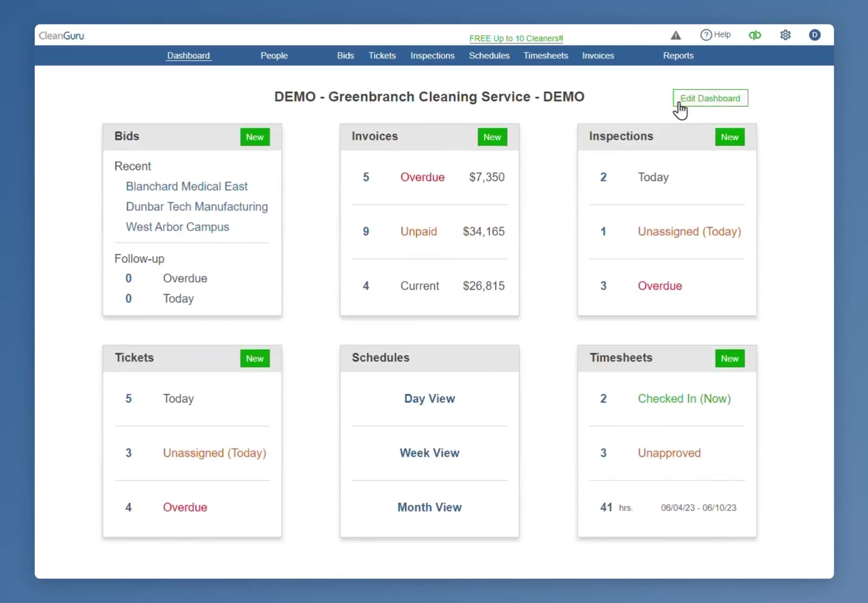The width and height of the screenshot is (868, 603).
Task: Create a new bid with the New button
Action: point(255,137)
